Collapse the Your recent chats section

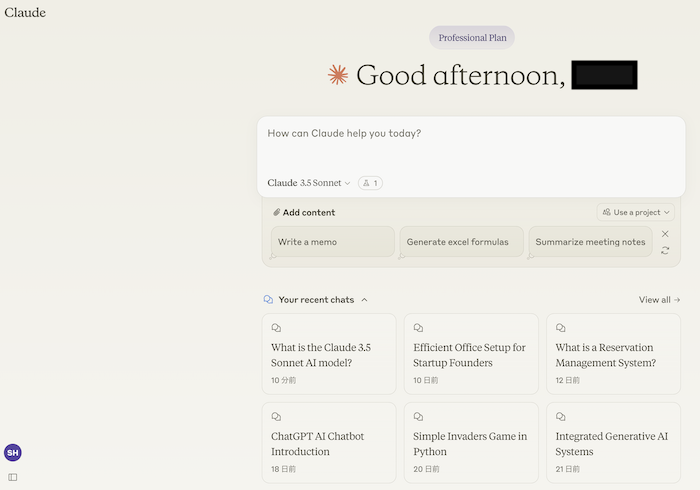point(364,299)
